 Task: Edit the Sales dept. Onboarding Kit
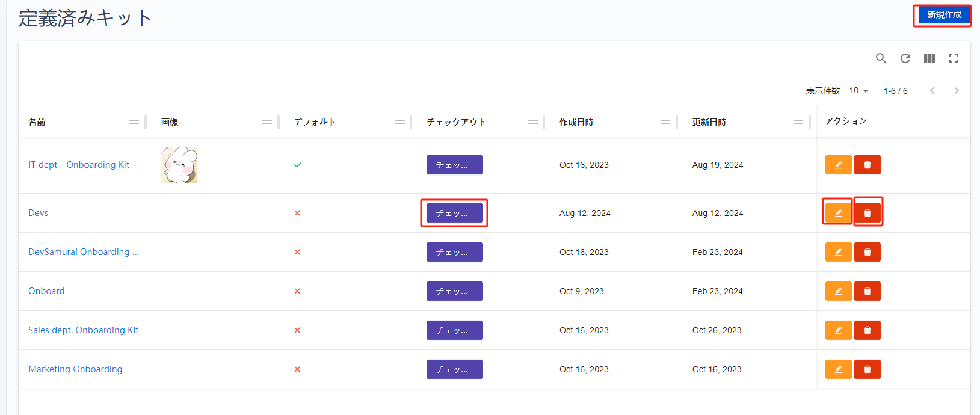click(x=838, y=330)
